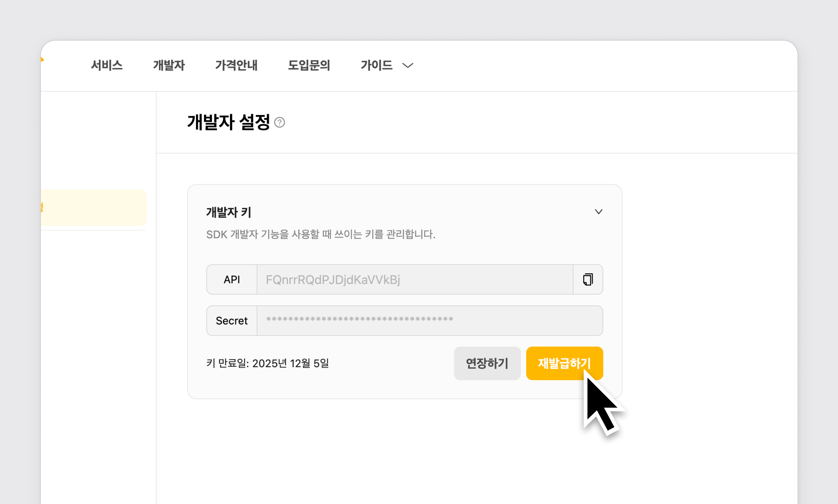Click the 개발자 설정 page title

228,122
